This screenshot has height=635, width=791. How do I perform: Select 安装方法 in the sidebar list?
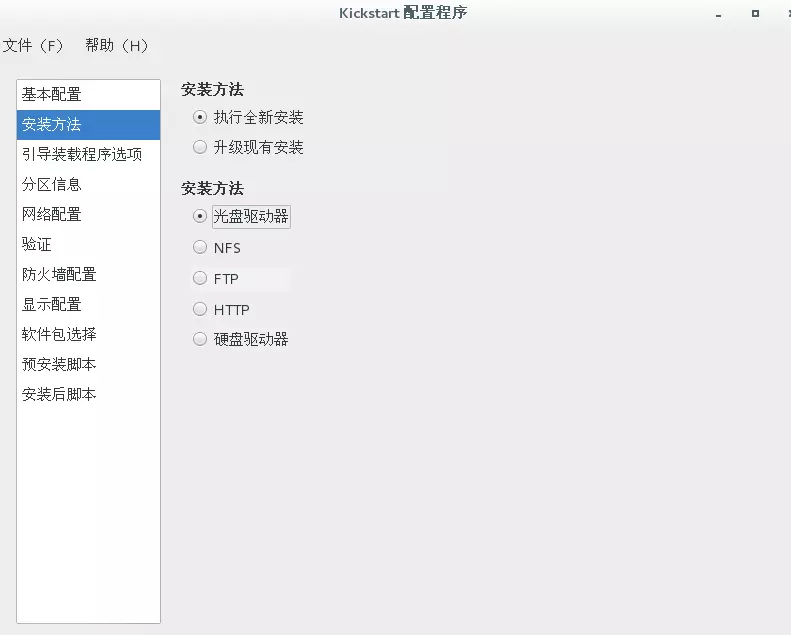point(88,125)
